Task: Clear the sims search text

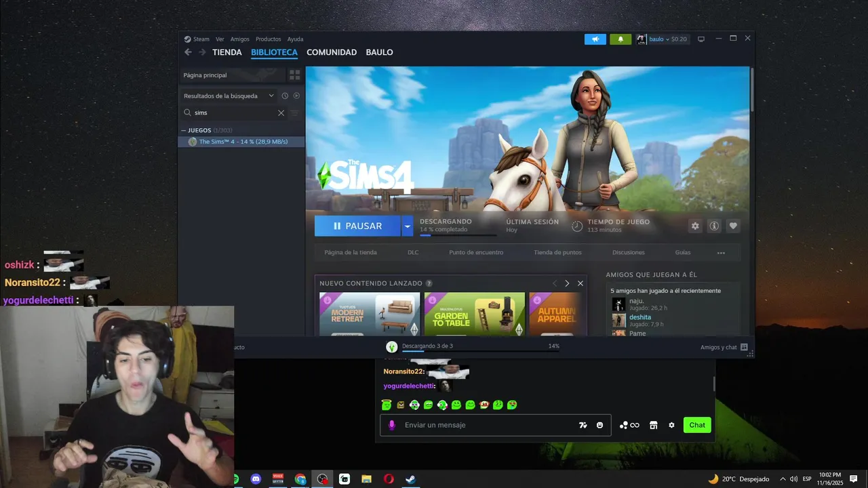Action: tap(281, 113)
